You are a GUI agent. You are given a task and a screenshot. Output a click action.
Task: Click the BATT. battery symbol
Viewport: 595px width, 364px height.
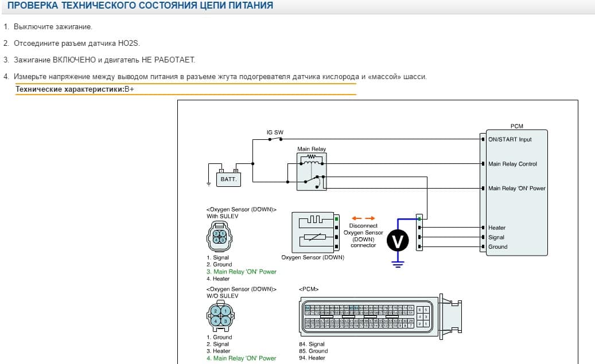(x=228, y=178)
